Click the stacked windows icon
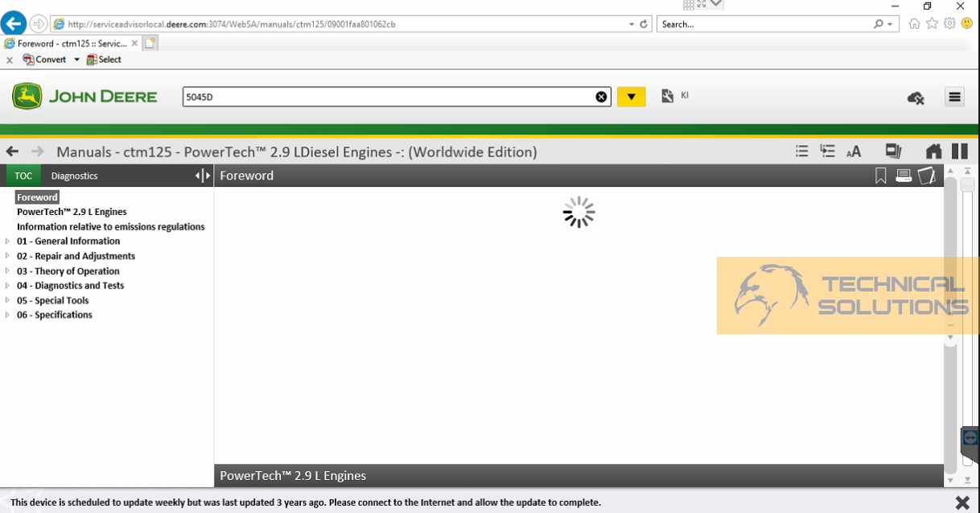The width and height of the screenshot is (980, 513). coord(893,151)
